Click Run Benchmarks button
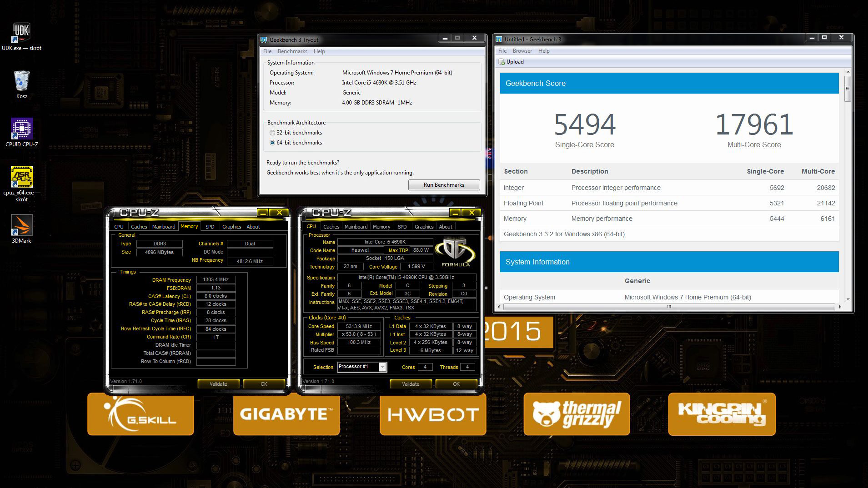The height and width of the screenshot is (488, 868). click(x=444, y=185)
